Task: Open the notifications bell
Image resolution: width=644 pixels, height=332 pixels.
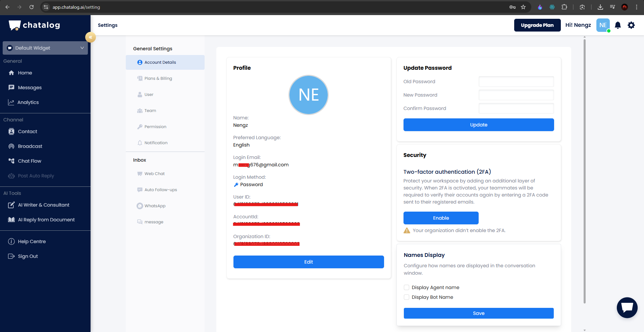Action: point(618,25)
